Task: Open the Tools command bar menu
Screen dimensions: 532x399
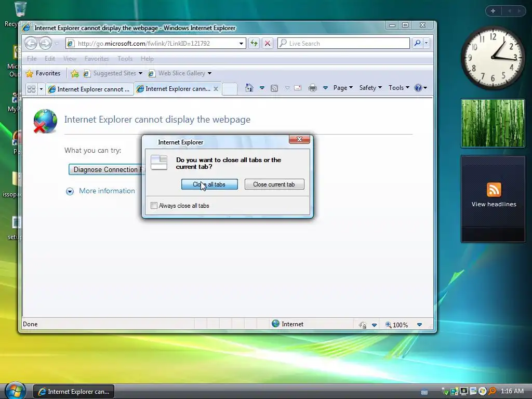Action: tap(398, 88)
